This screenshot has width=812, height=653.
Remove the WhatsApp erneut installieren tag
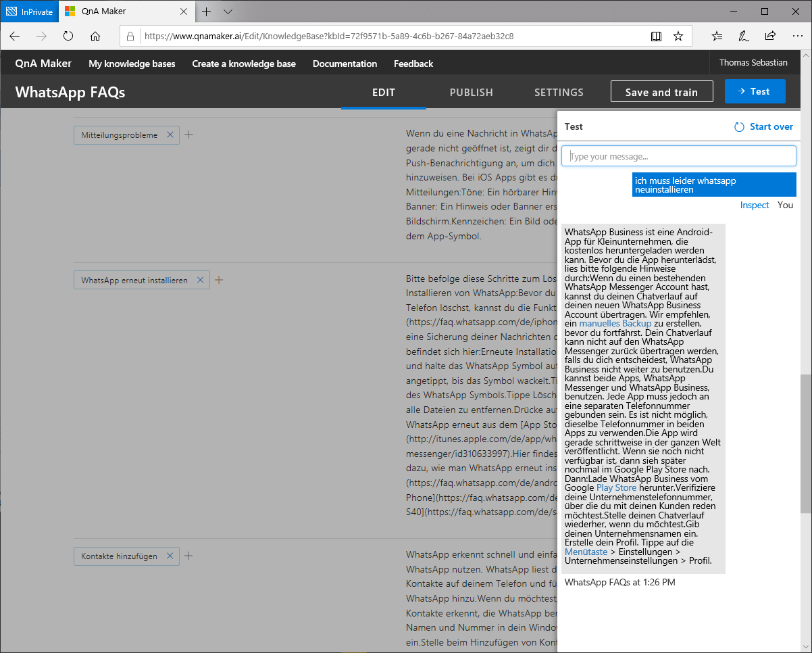[200, 280]
